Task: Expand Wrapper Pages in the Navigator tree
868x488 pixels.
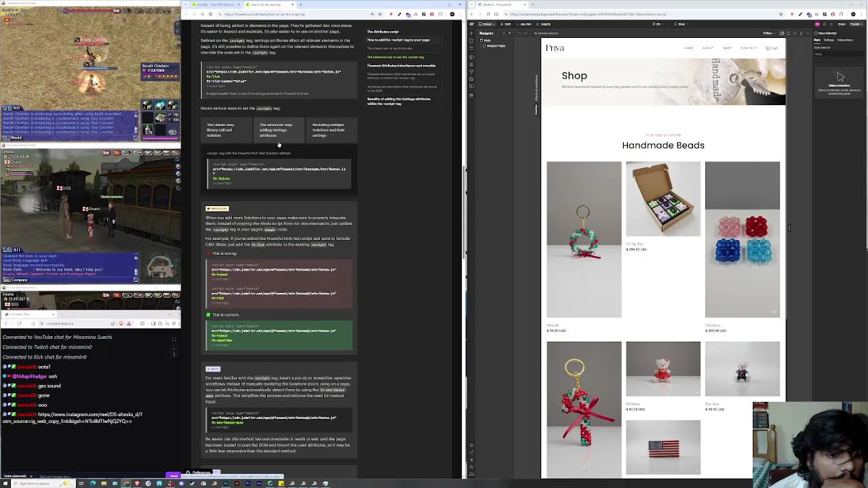Action: point(481,46)
